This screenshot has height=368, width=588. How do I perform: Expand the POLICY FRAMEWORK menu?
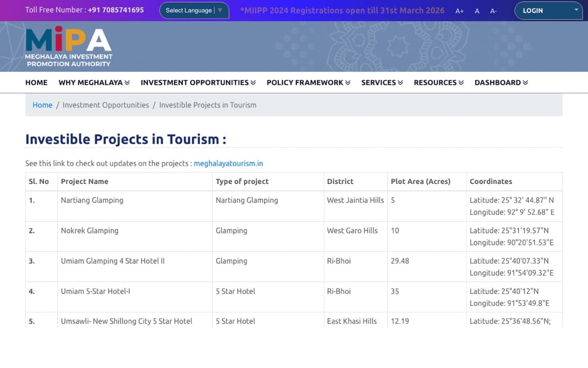point(309,82)
